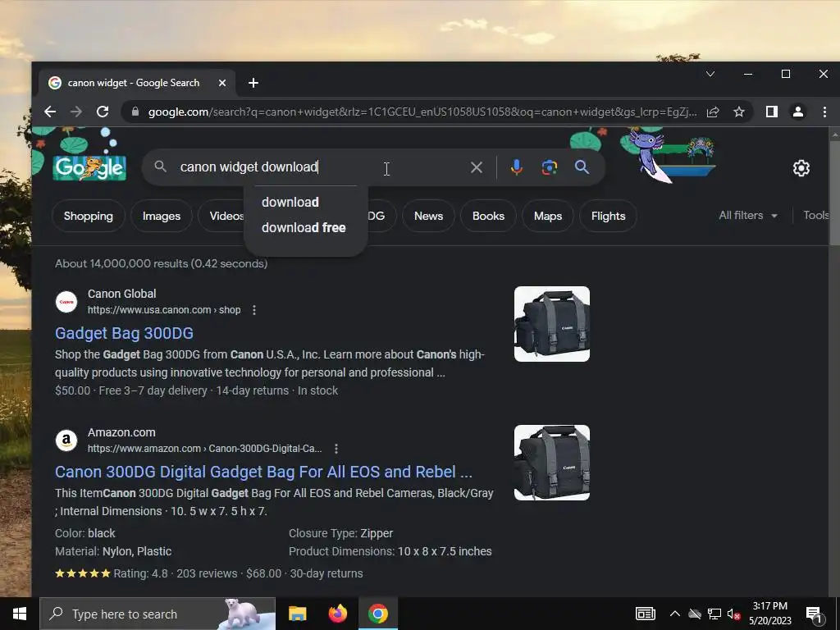Image resolution: width=840 pixels, height=630 pixels.
Task: Click the Chrome back arrow
Action: [50, 112]
